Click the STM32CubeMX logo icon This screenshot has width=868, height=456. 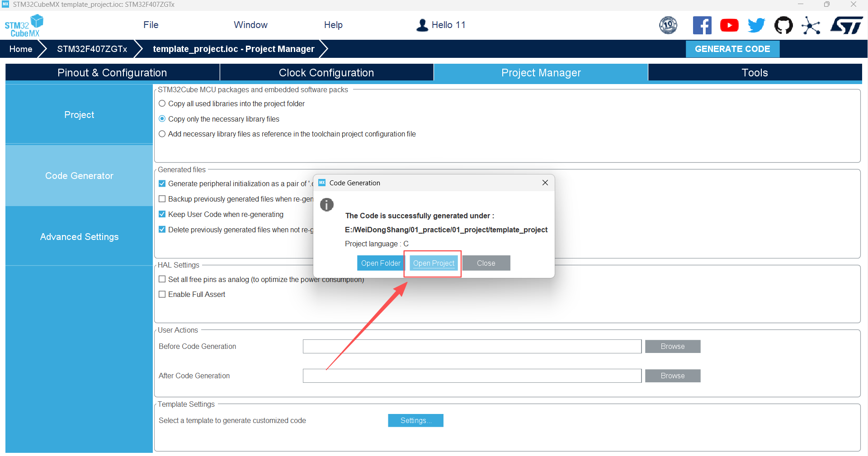click(x=24, y=26)
